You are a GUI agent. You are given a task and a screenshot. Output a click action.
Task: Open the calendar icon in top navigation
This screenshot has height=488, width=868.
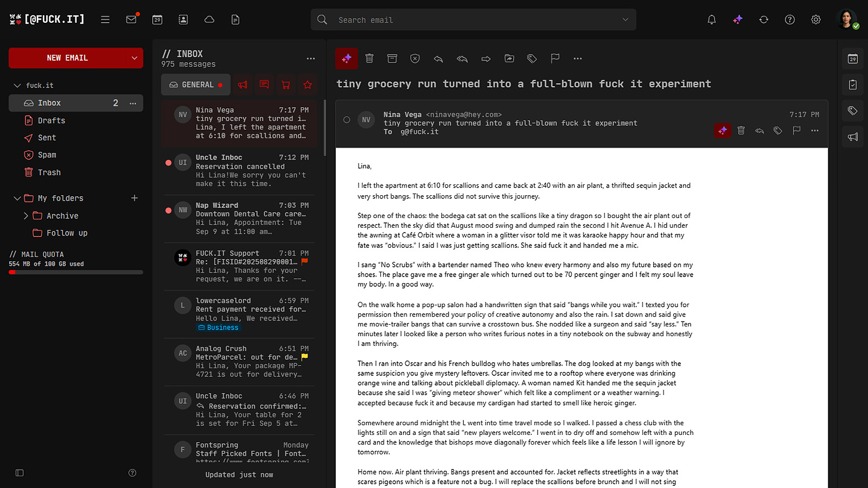(157, 20)
